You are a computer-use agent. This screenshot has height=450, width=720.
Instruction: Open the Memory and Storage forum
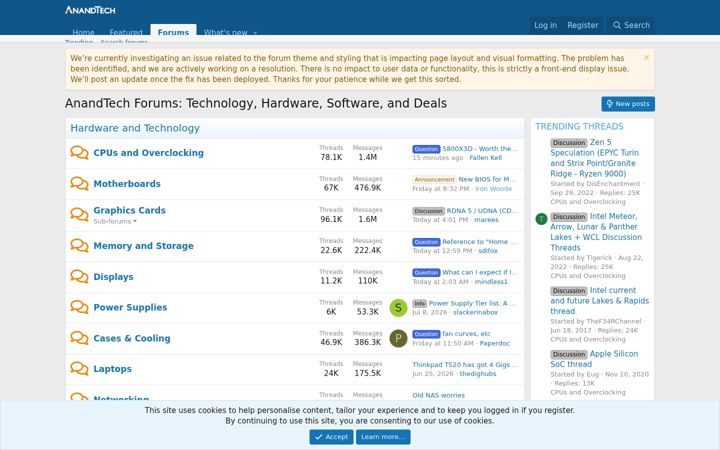coord(143,246)
